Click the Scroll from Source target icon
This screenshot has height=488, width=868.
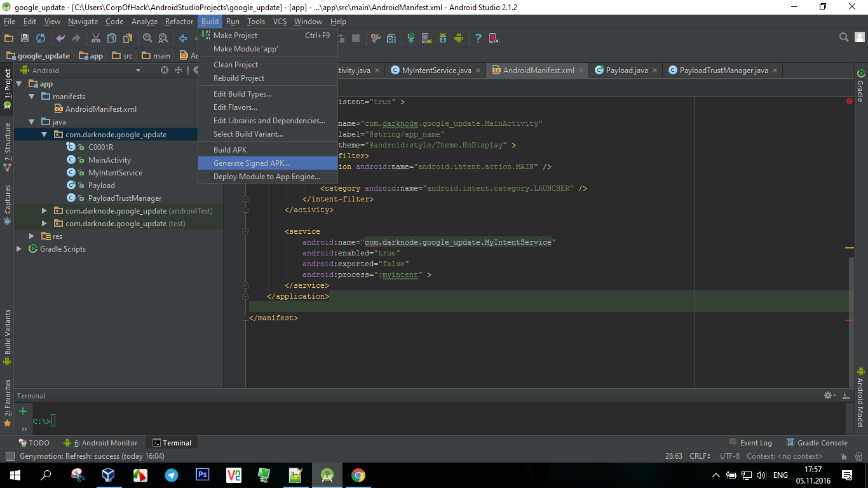165,71
